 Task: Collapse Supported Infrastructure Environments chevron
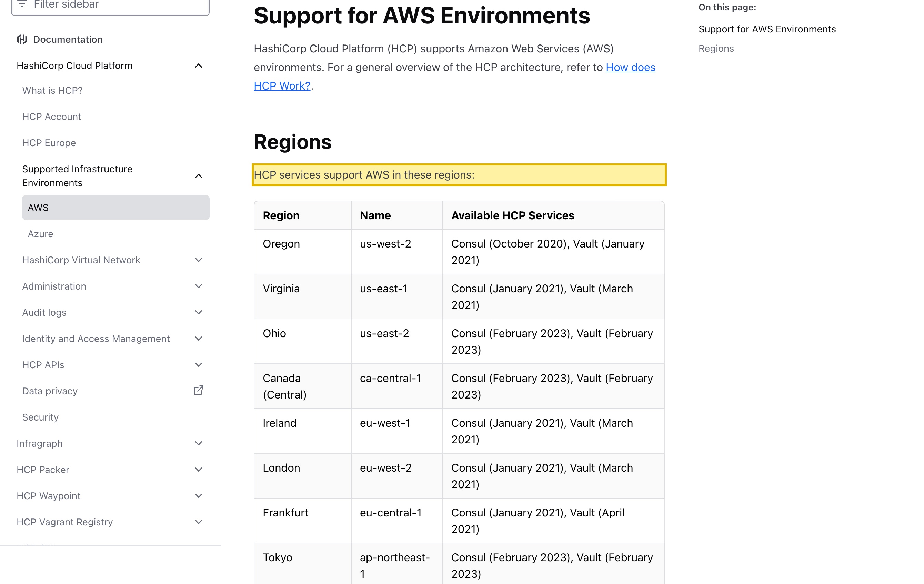pos(198,176)
